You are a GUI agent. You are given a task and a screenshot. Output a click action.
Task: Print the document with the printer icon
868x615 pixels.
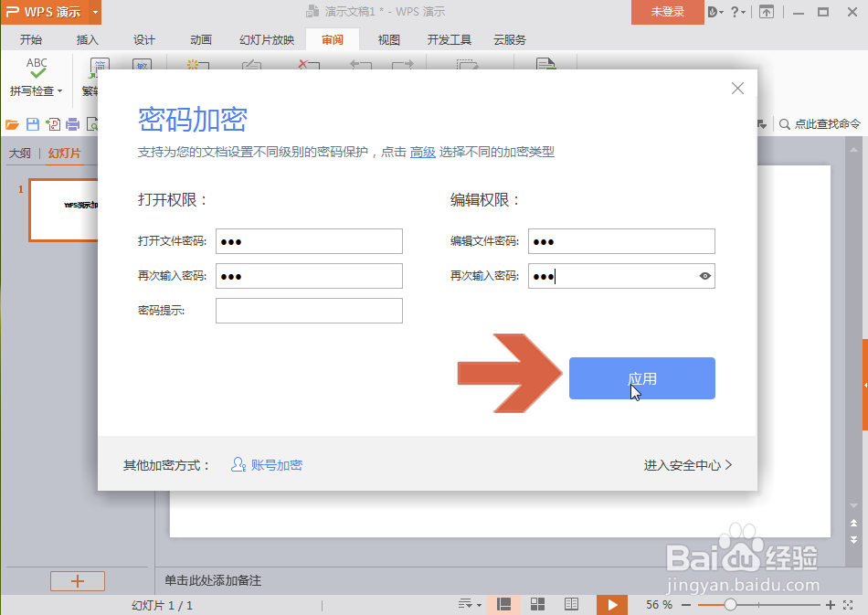coord(74,123)
